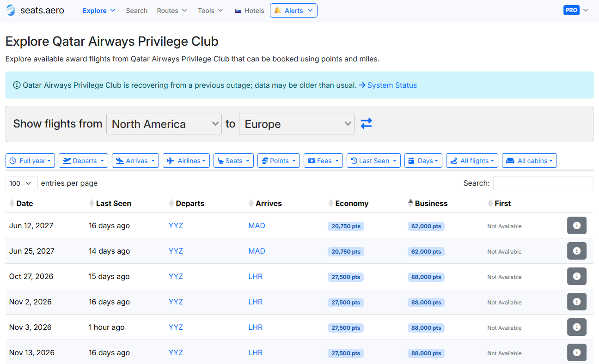Click the 'Nov 3, 2026' date cell

[31, 327]
